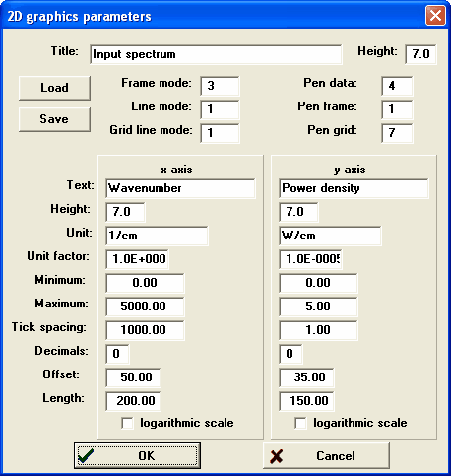Click x-axis Length field 200.00
This screenshot has height=476, width=451.
[133, 401]
